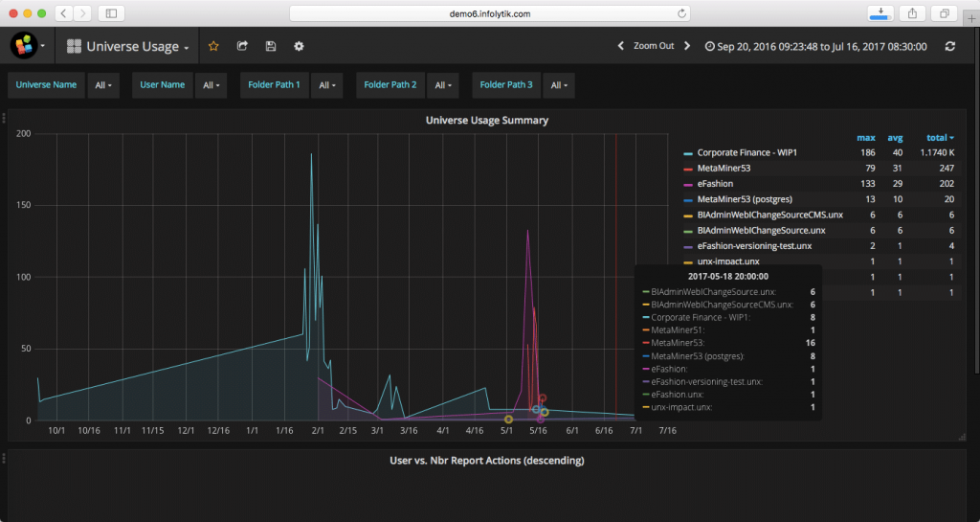Toggle Corporate Finance - WIP1 series

coord(746,153)
